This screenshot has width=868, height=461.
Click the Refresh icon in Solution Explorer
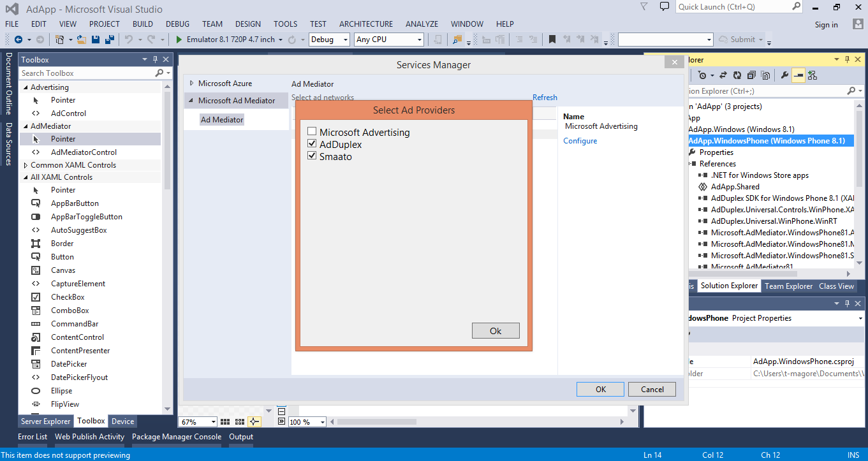[737, 75]
